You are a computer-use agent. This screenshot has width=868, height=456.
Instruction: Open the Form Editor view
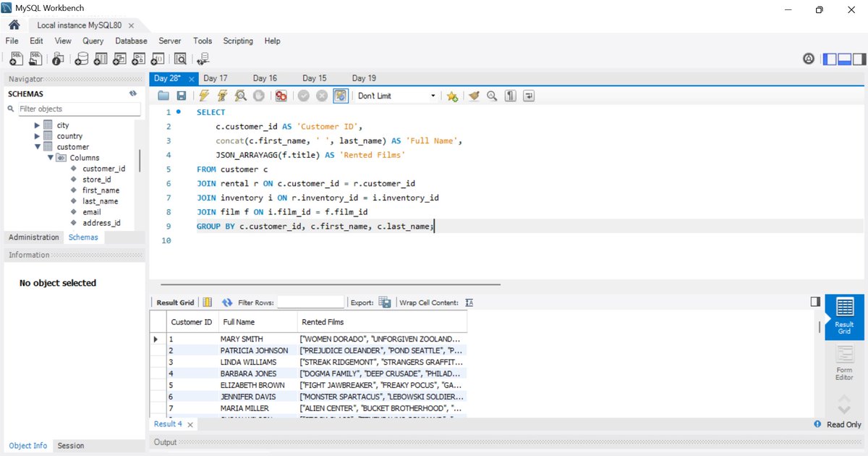(x=844, y=365)
